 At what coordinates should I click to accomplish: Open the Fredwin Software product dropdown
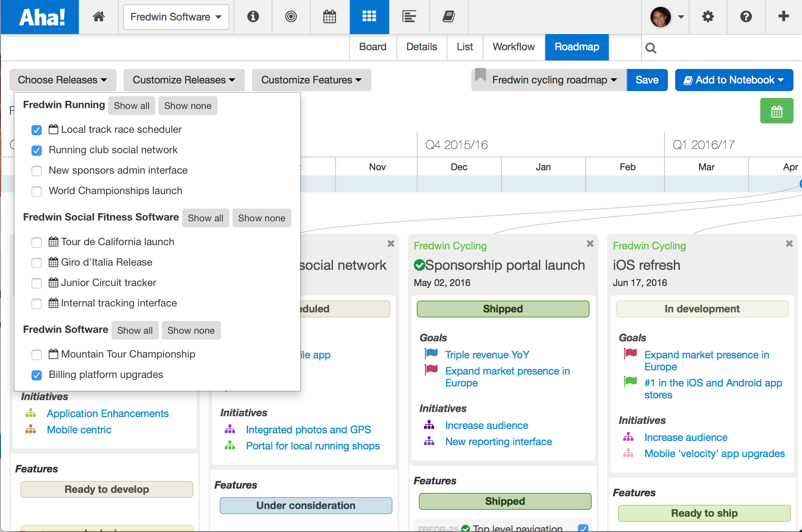click(x=176, y=17)
